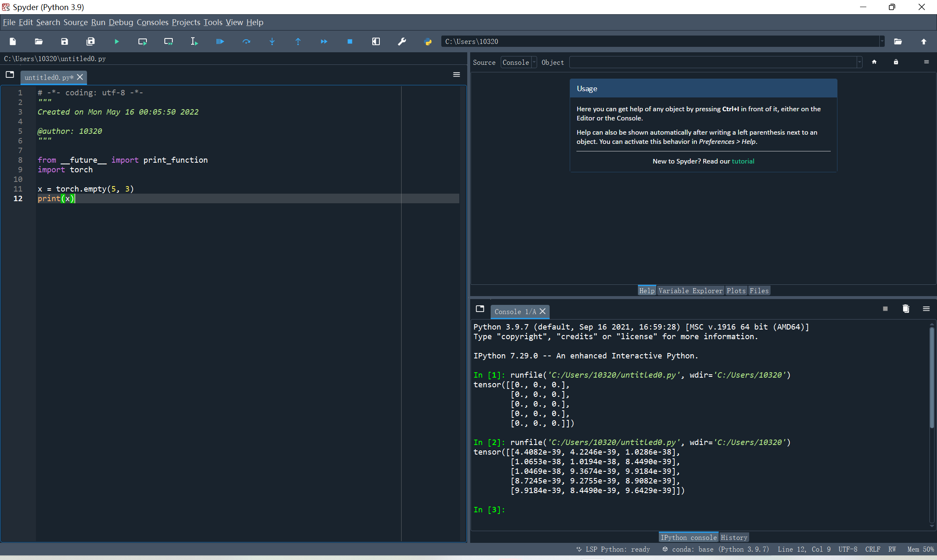This screenshot has width=937, height=560.
Task: Click the tutorial link
Action: point(743,161)
